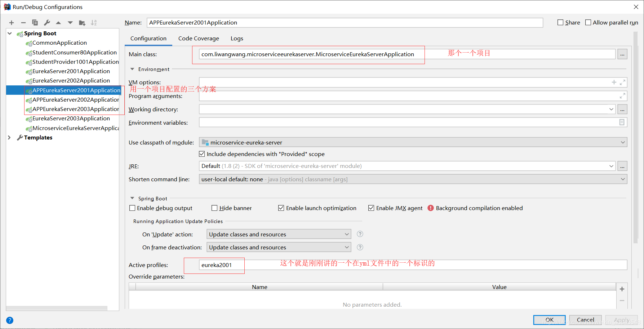Expand the Program arguments field editor
The width and height of the screenshot is (644, 329).
click(622, 96)
